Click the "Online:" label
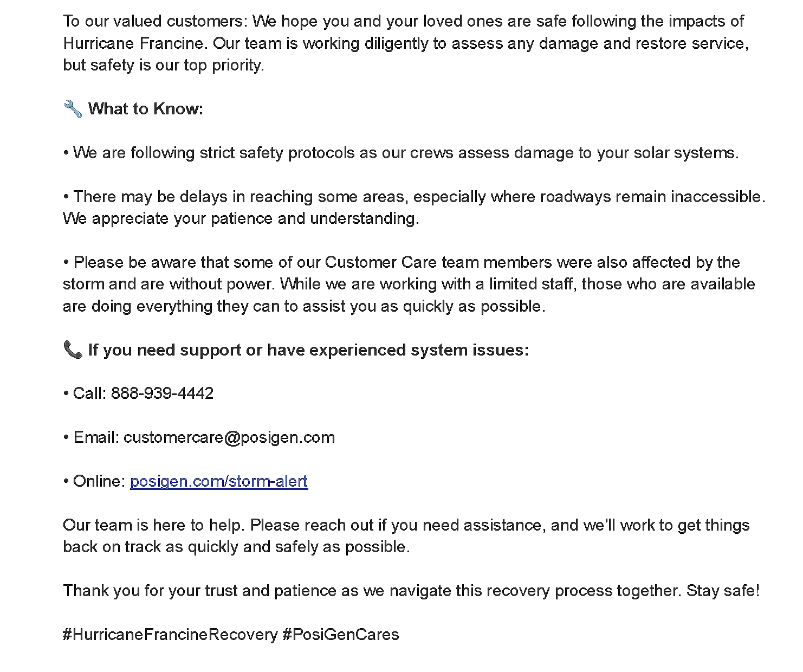Screen dimensions: 803x672 [x=99, y=481]
